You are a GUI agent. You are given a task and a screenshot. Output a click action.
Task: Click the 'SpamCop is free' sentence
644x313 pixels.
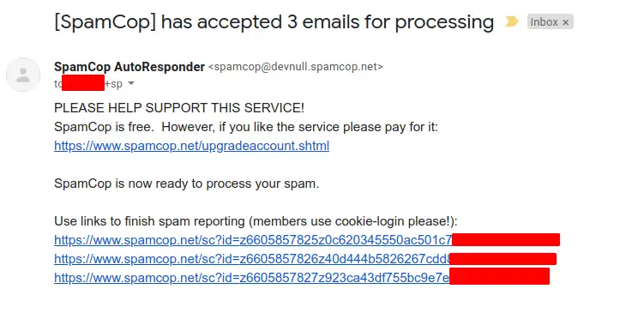pyautogui.click(x=246, y=127)
